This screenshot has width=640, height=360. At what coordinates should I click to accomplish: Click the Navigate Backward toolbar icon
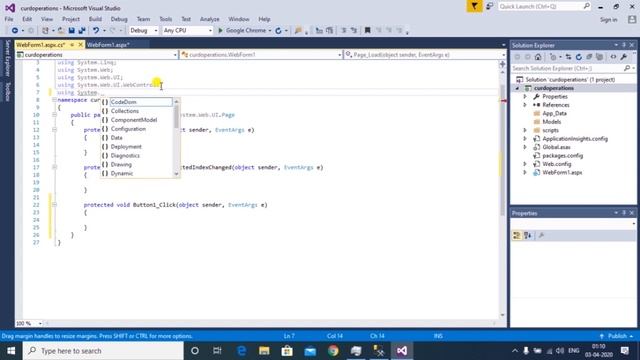15,31
